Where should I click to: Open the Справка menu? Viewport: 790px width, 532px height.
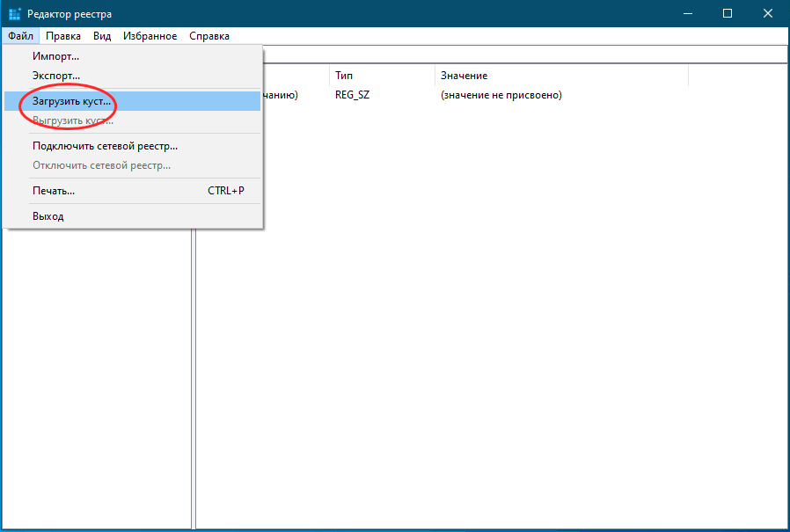[209, 36]
